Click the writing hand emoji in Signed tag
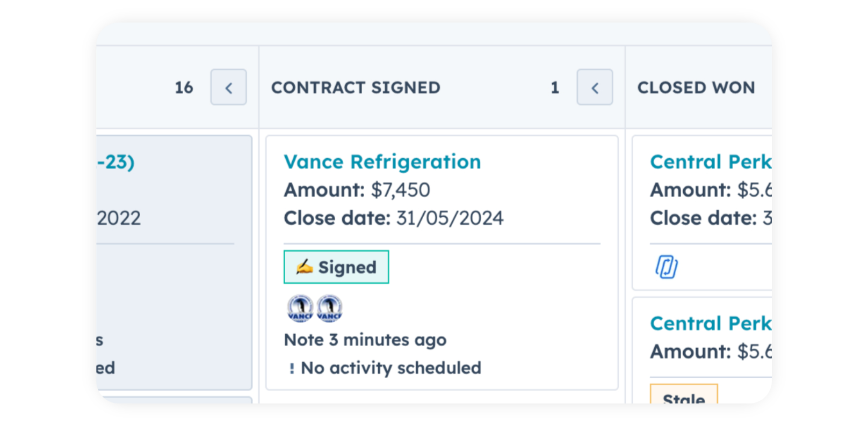868x426 pixels. tap(304, 267)
